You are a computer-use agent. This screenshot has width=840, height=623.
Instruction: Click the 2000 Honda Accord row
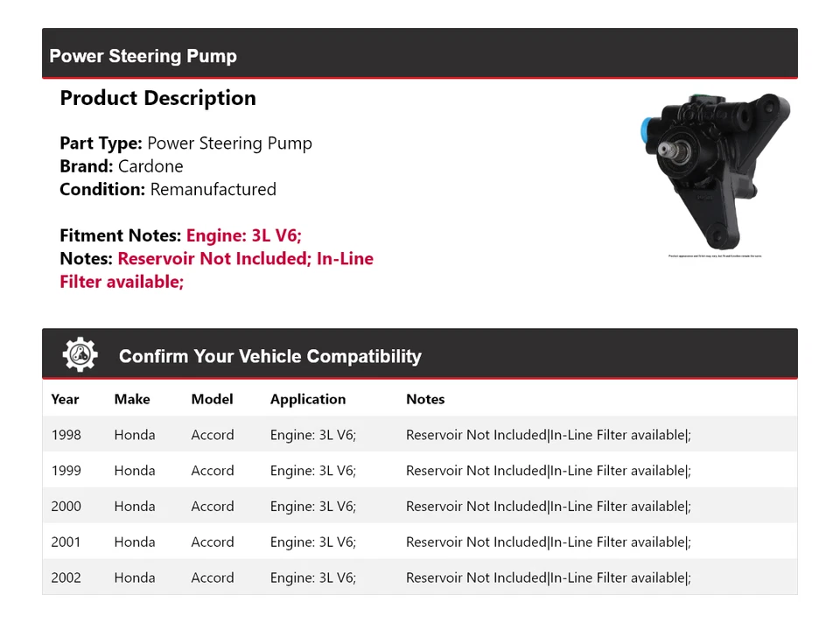pos(420,507)
